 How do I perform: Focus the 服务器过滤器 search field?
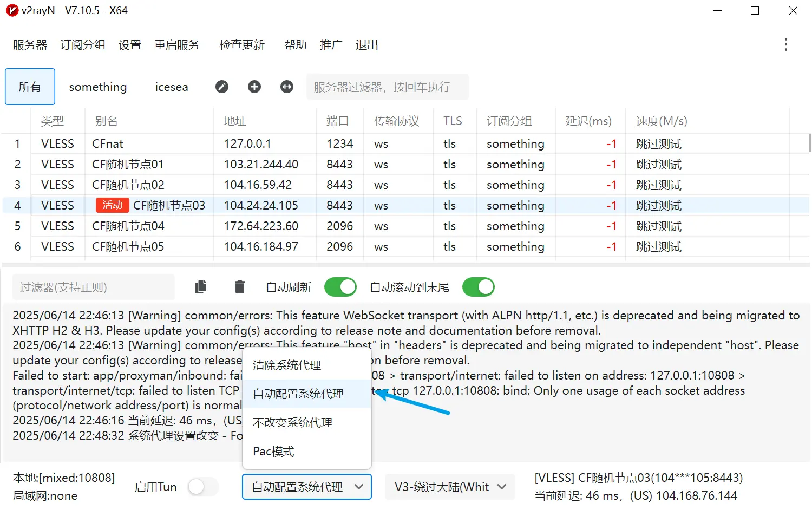[388, 87]
